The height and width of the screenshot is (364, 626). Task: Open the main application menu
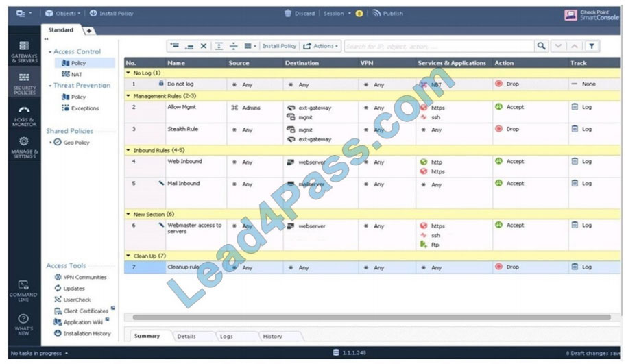tap(24, 13)
